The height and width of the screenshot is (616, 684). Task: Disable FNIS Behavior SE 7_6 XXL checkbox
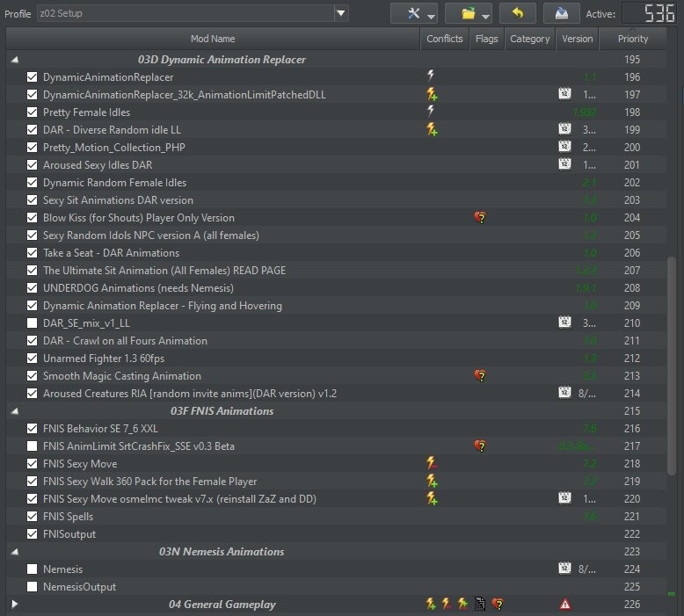32,429
